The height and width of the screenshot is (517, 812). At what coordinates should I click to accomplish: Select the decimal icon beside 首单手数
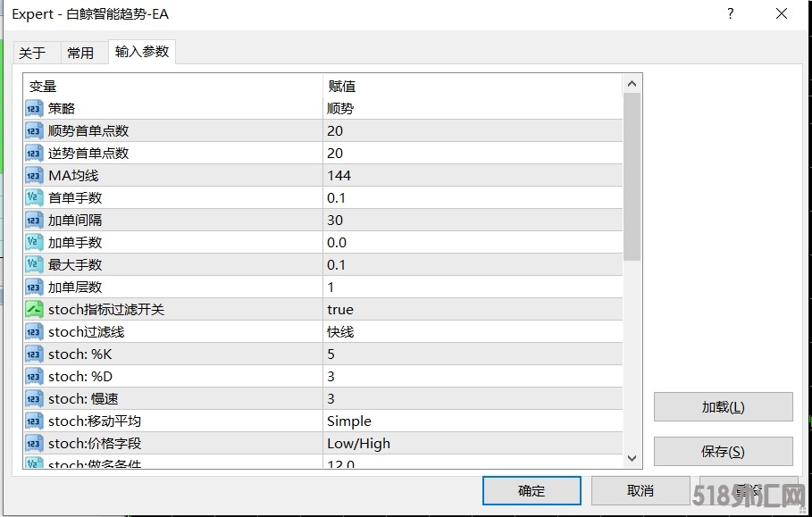[x=34, y=197]
